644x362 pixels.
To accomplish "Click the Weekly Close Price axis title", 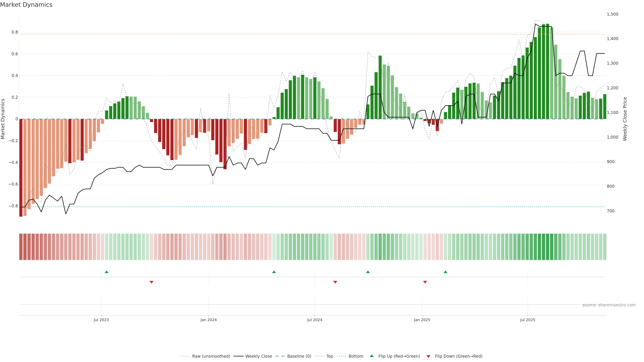I will click(x=625, y=119).
